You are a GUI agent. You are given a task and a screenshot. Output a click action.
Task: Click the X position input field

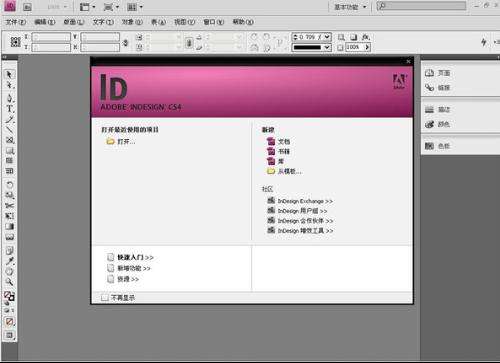[51, 37]
